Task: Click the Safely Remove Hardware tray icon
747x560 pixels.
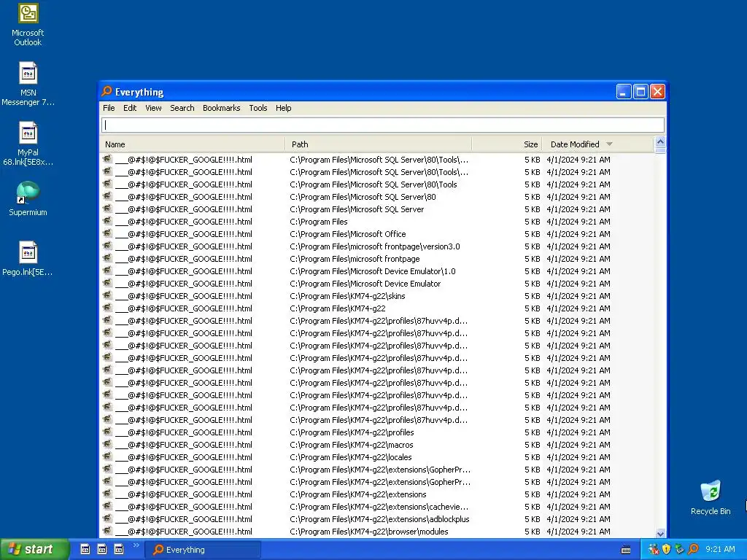Action: (x=680, y=549)
